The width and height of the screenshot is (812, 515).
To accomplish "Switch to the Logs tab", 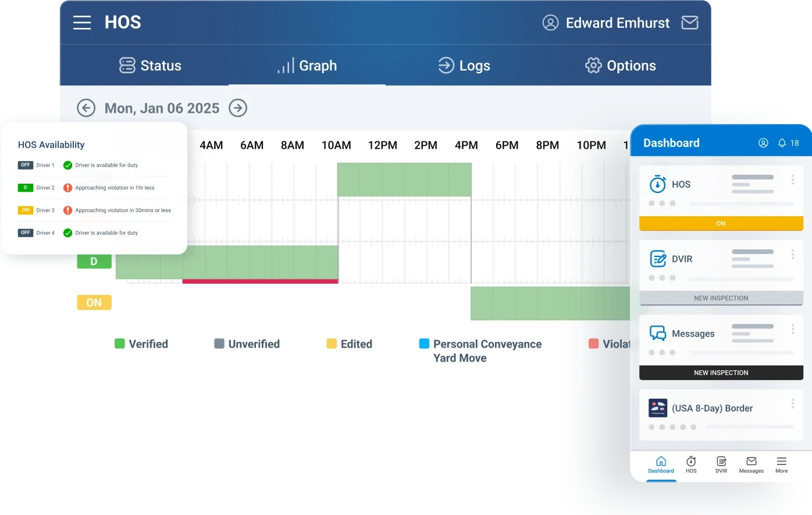I will [x=464, y=65].
